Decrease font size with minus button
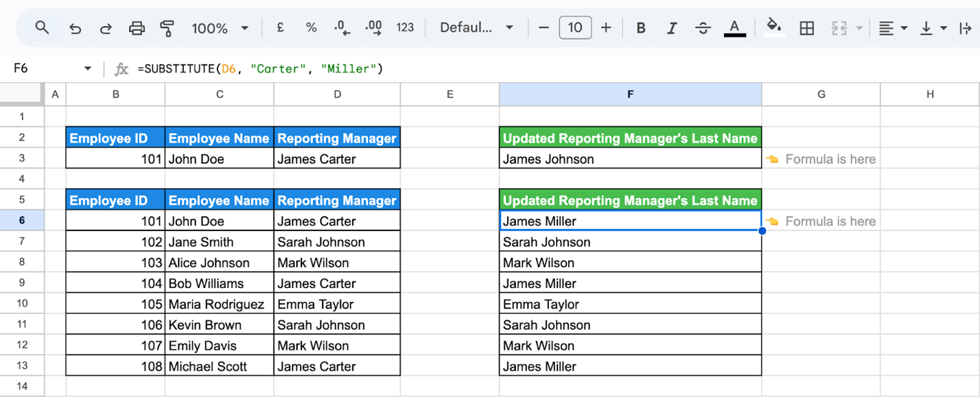The height and width of the screenshot is (397, 980). click(543, 28)
